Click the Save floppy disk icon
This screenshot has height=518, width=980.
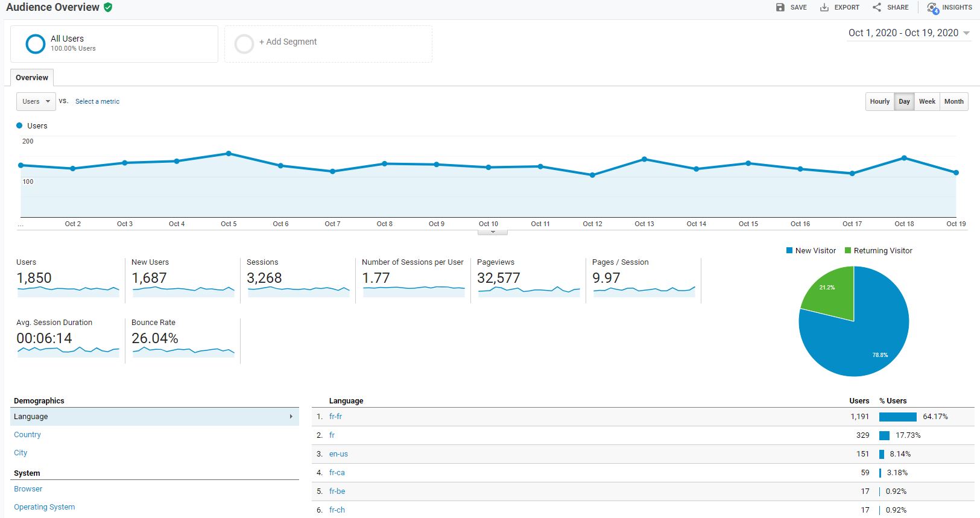click(x=780, y=7)
